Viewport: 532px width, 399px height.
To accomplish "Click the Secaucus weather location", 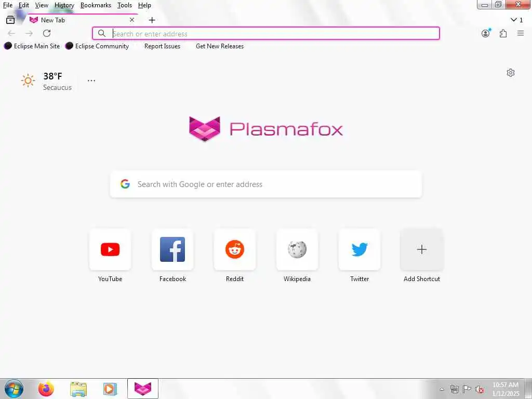I will [57, 87].
